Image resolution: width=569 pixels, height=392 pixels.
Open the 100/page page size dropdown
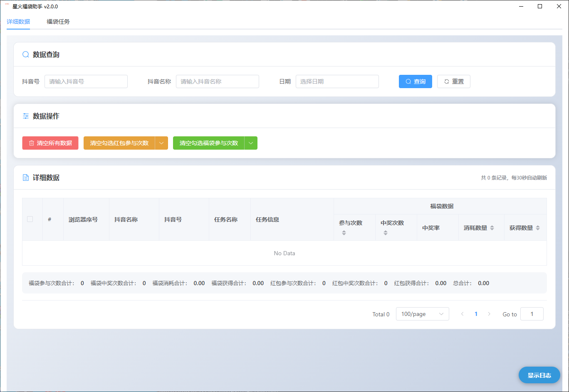(x=422, y=314)
